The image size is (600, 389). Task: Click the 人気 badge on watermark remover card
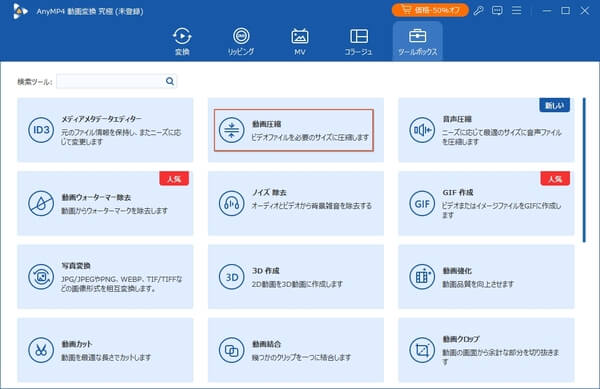tap(174, 179)
